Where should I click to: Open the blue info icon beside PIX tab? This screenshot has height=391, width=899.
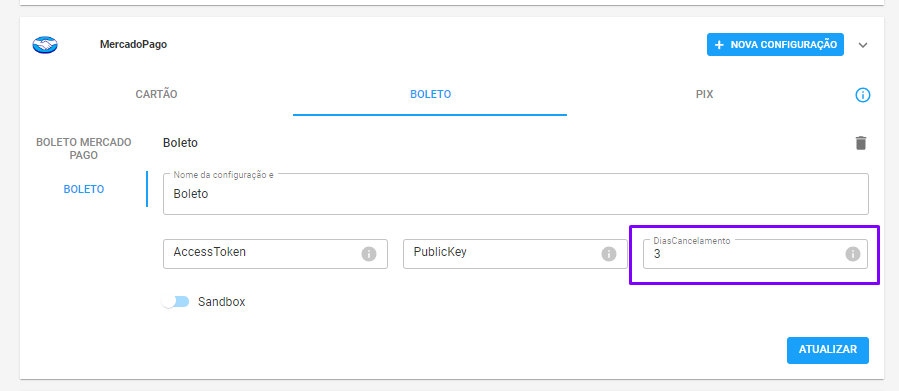pos(863,95)
